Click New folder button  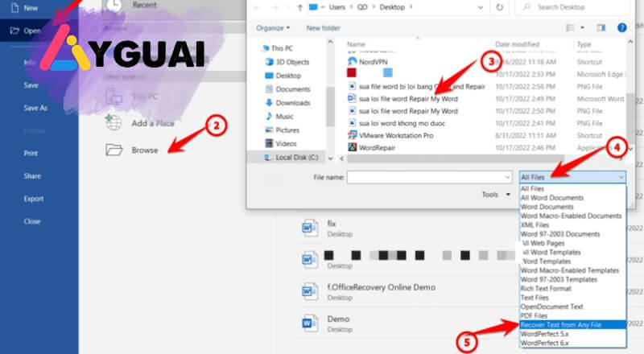pos(323,28)
